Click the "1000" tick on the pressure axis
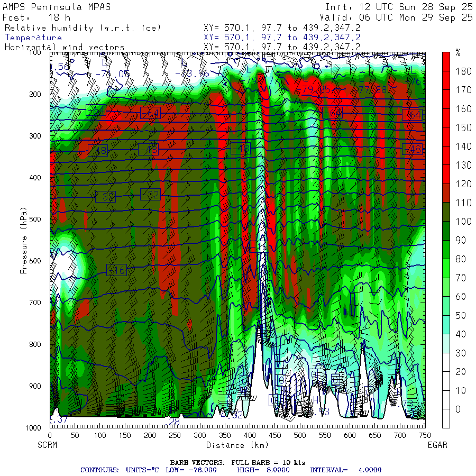This screenshot has height=476, width=476. 33,428
